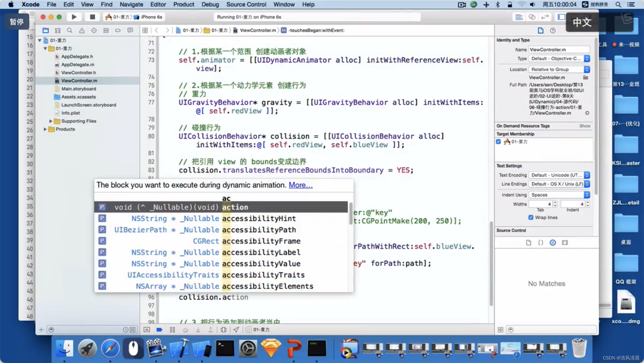Image resolution: width=644 pixels, height=363 pixels.
Task: Click -touchesBegan:withEvent: in jump bar
Action: (x=316, y=30)
